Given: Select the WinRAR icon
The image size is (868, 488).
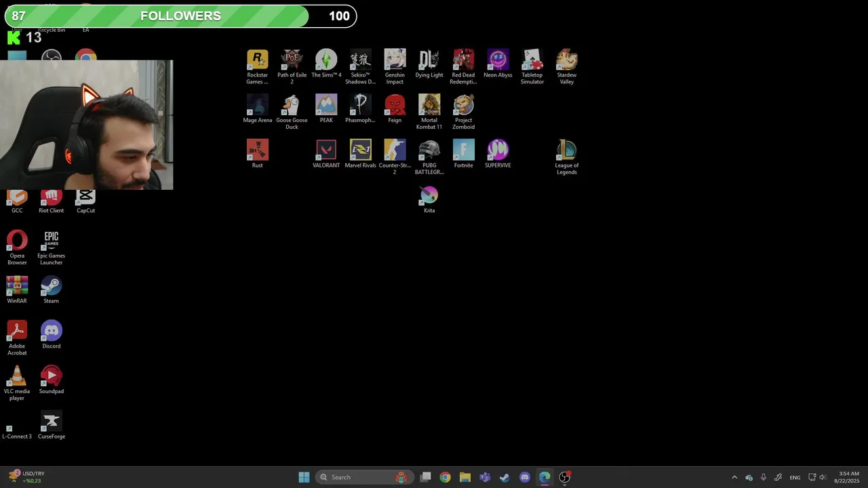Looking at the screenshot, I should [x=17, y=289].
